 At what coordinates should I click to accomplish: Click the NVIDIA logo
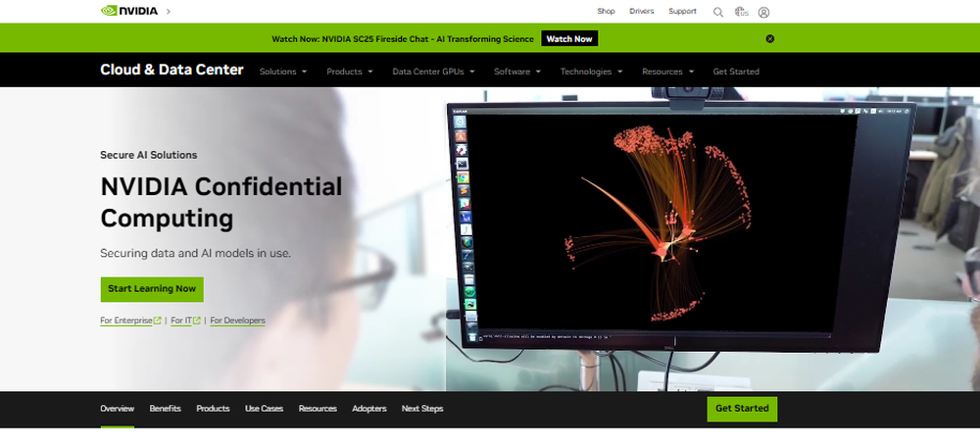(x=129, y=11)
